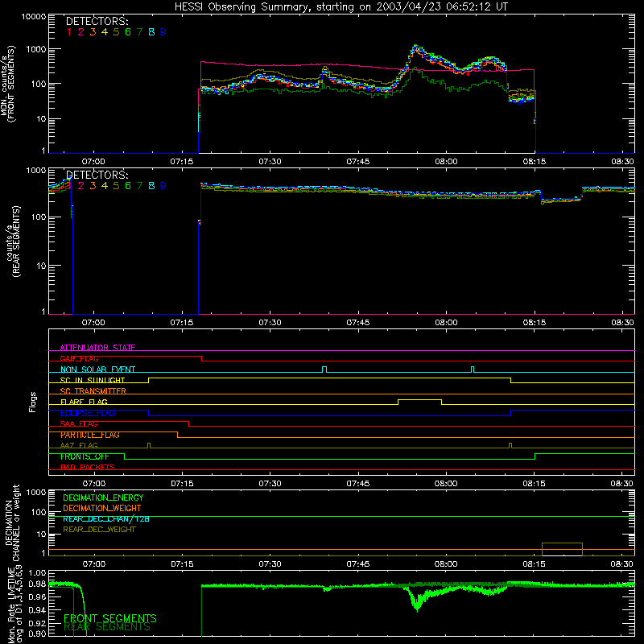The image size is (644, 644).
Task: Click the raised FLARE_FLAG interval before 08:00
Action: (x=419, y=402)
